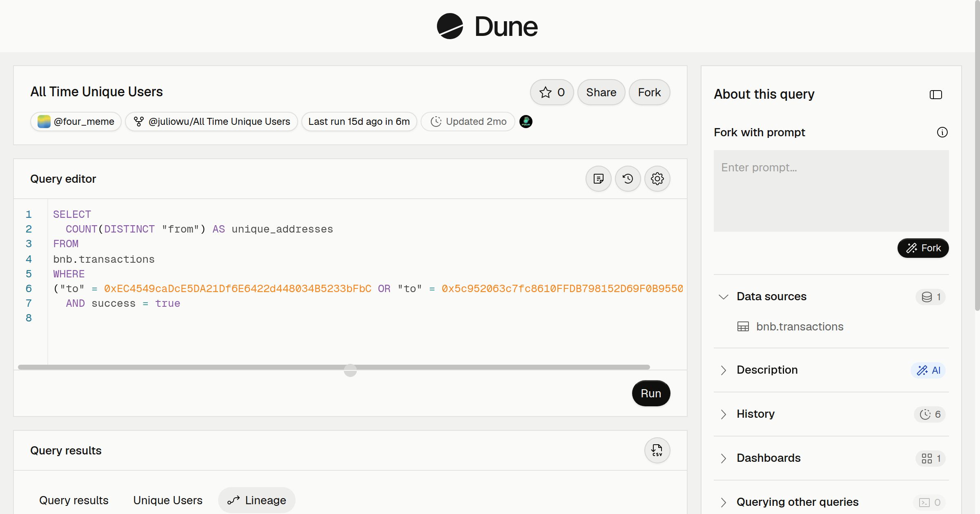Collapse the Data sources section
Image resolution: width=980 pixels, height=514 pixels.
click(723, 297)
